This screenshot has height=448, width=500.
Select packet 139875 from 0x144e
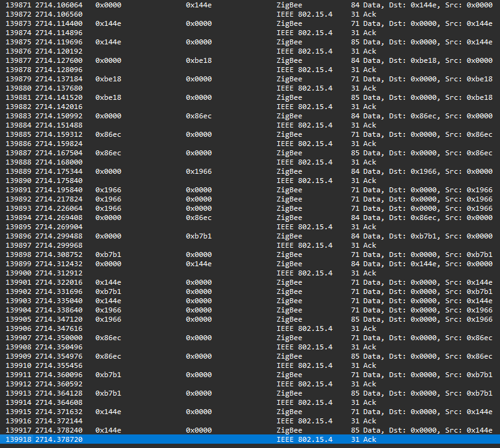tap(250, 42)
